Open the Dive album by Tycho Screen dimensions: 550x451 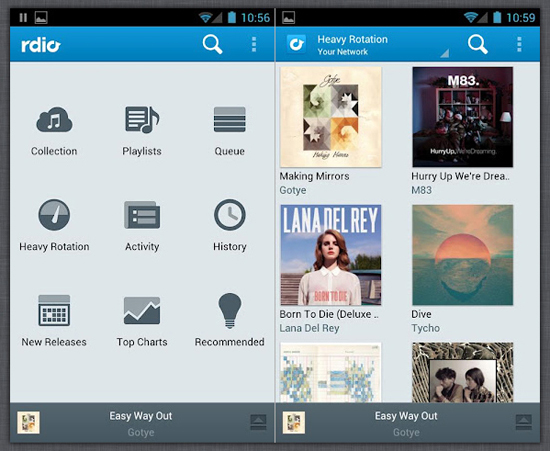coord(463,255)
